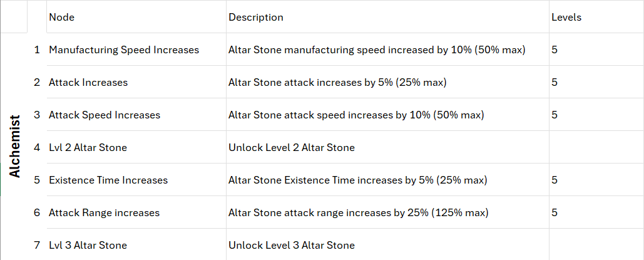Select the Levels value for Manufacturing Speed
Viewport: 644px width, 260px height.
click(x=596, y=49)
